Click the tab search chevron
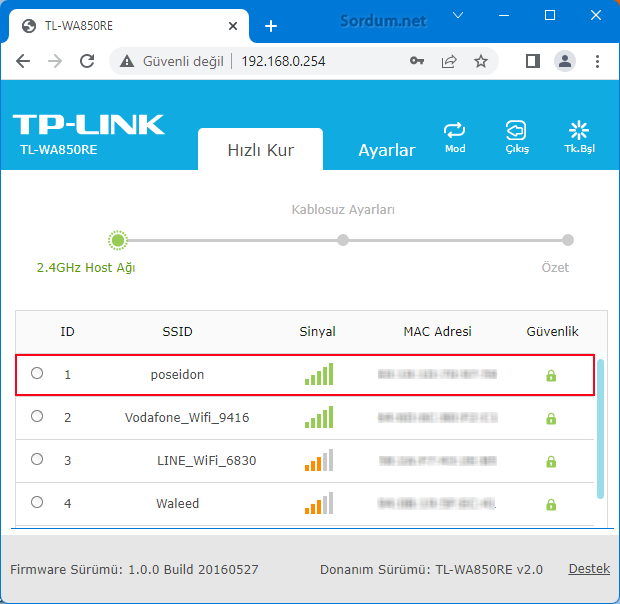Image resolution: width=620 pixels, height=604 pixels. 458,15
